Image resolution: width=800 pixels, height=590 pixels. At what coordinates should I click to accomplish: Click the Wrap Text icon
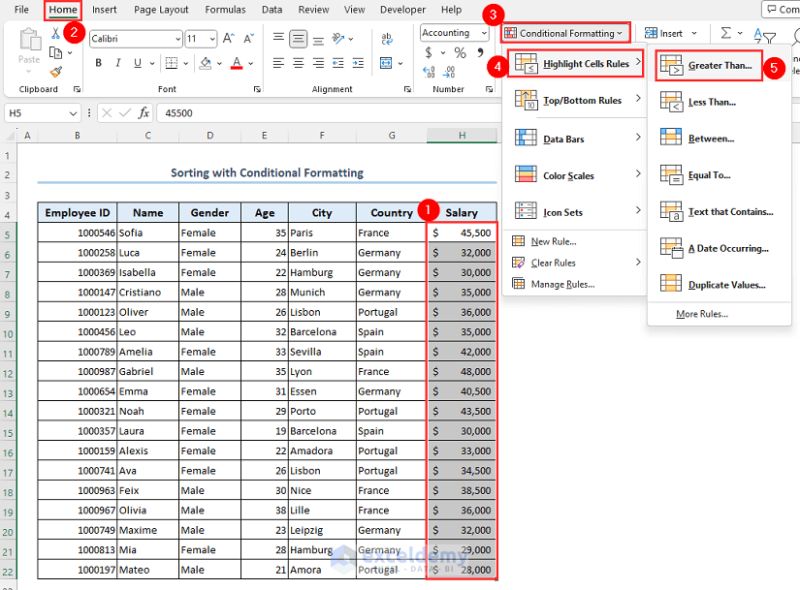(x=388, y=38)
